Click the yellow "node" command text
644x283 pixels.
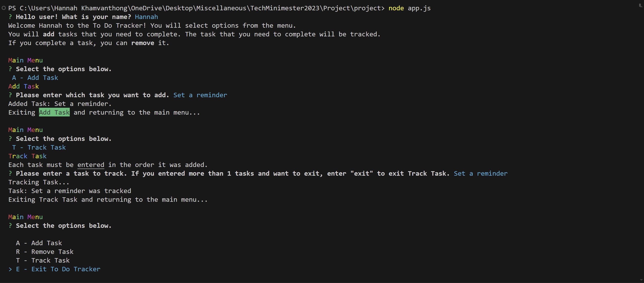[x=396, y=8]
